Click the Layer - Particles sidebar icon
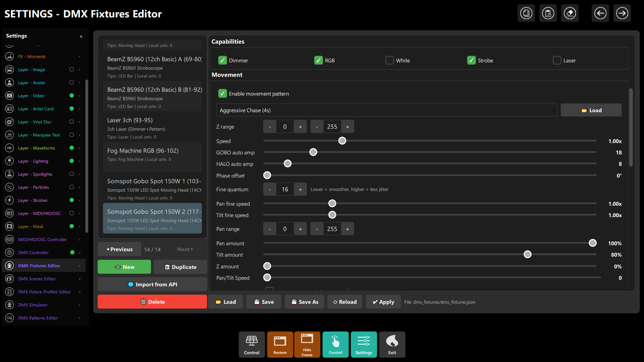This screenshot has width=644, height=362. [x=10, y=187]
